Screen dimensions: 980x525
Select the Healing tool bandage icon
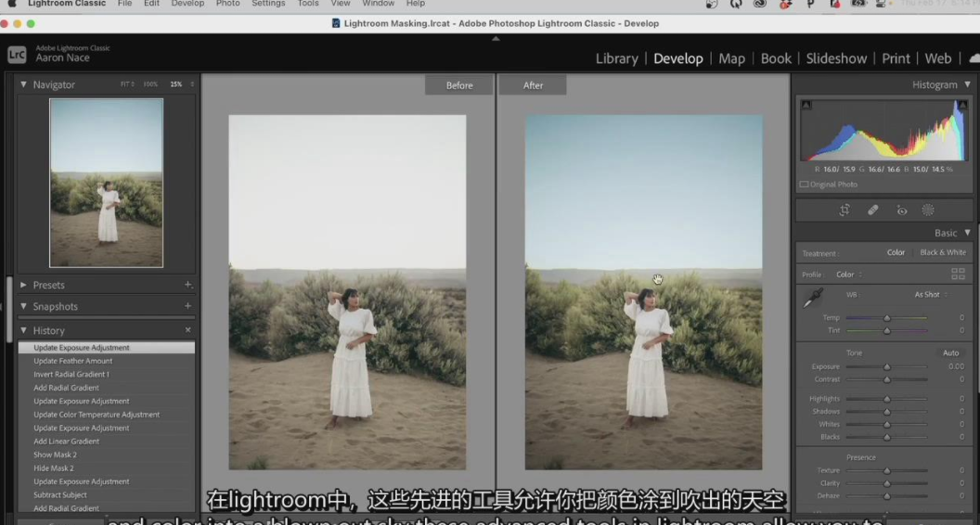[873, 210]
